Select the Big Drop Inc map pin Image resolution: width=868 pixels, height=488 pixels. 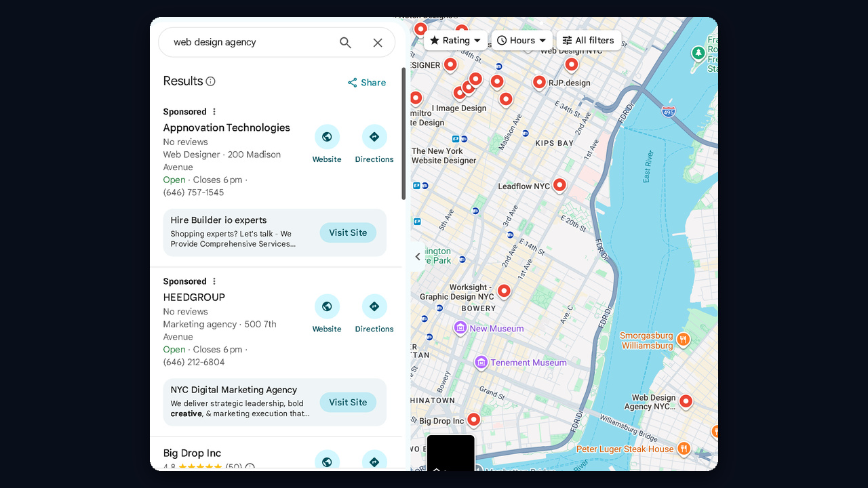click(474, 420)
